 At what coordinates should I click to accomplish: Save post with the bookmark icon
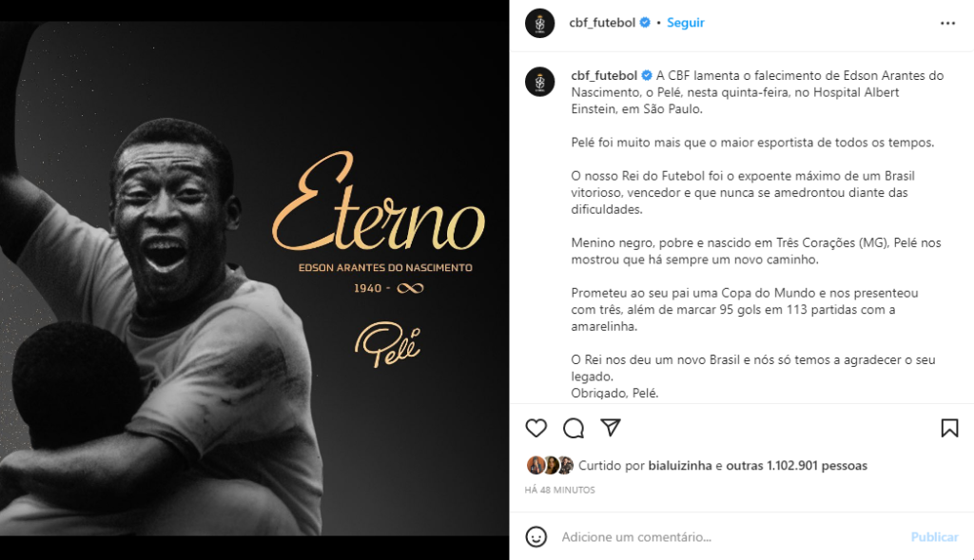(x=949, y=428)
